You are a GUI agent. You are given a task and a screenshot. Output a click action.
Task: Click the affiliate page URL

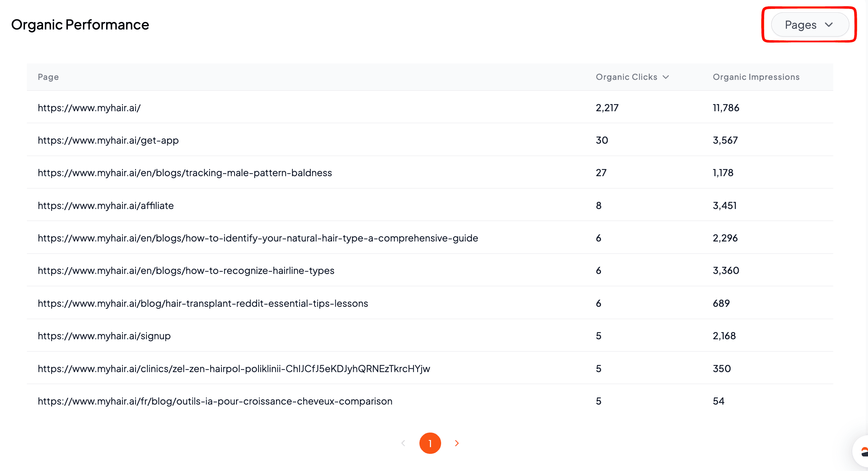click(x=106, y=206)
